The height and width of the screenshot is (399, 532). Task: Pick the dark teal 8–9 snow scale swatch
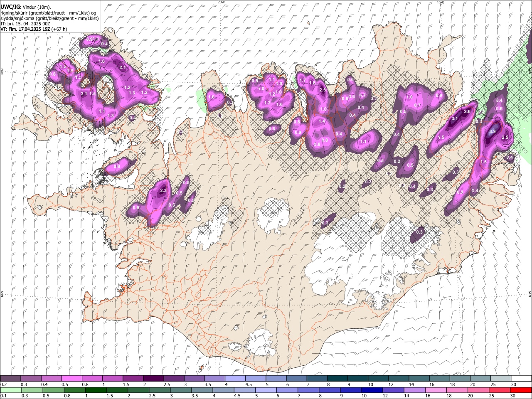point(337,379)
